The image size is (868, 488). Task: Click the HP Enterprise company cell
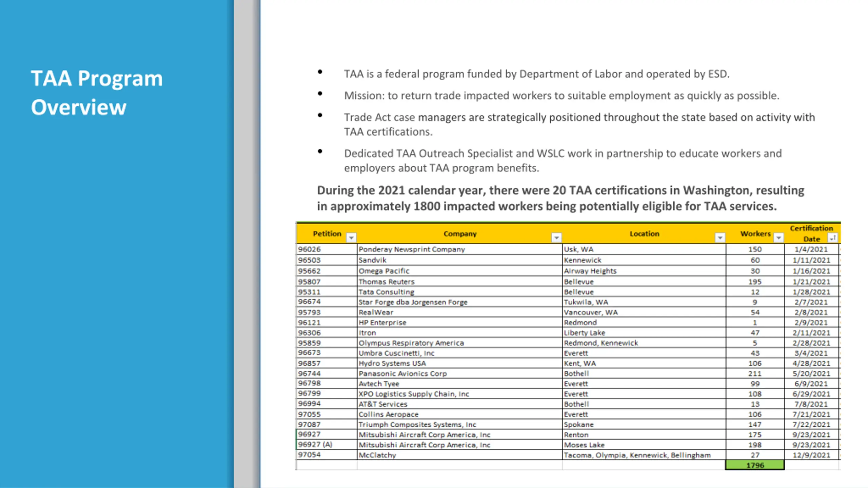click(x=460, y=322)
